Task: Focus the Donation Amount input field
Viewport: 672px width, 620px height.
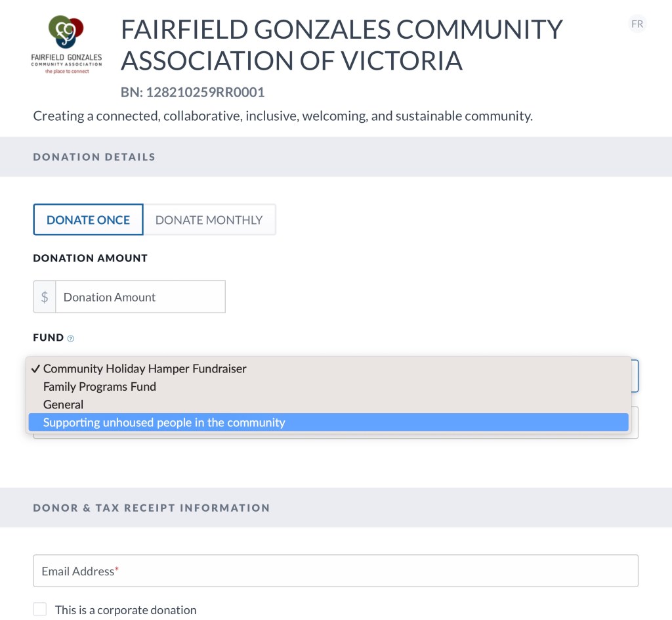Action: (x=140, y=297)
